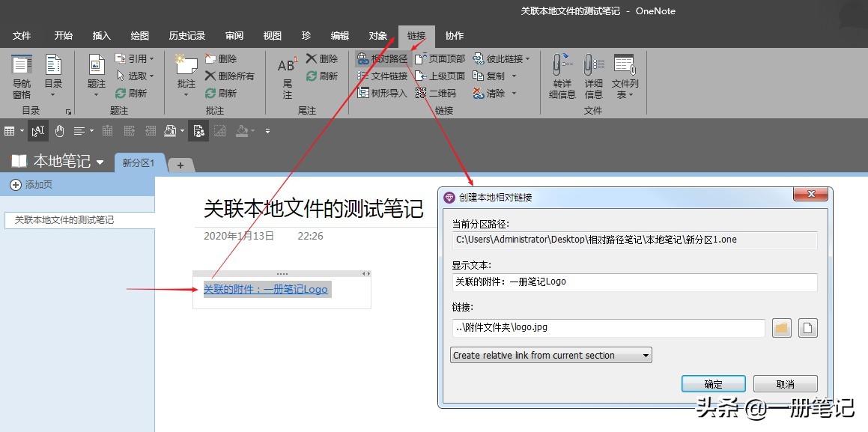Open the 本地笔记 notebook dropdown
Screen dimensions: 868x432
click(x=100, y=162)
